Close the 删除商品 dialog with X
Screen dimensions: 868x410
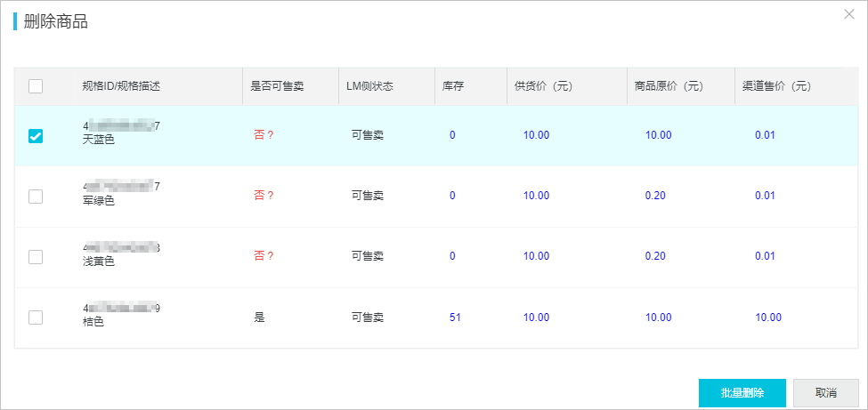[x=848, y=14]
